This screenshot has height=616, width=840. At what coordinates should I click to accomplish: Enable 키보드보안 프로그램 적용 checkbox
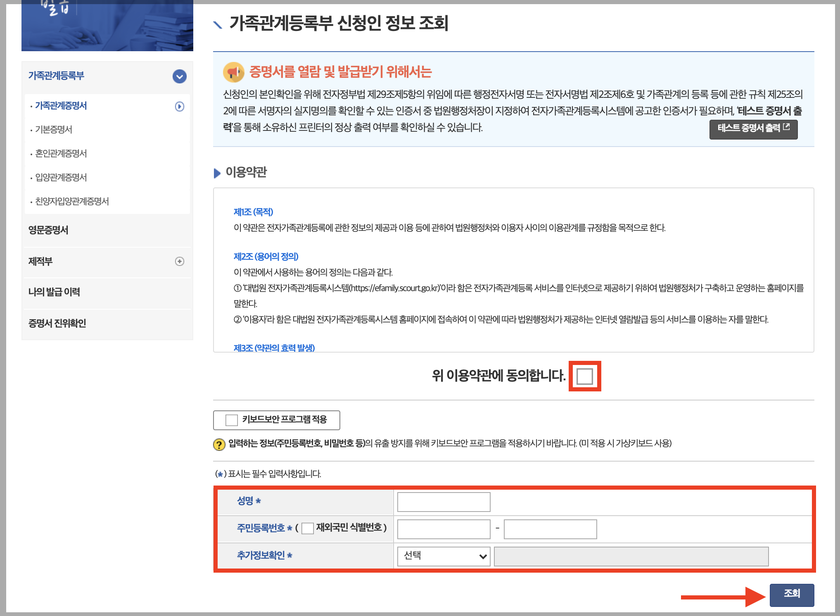232,420
